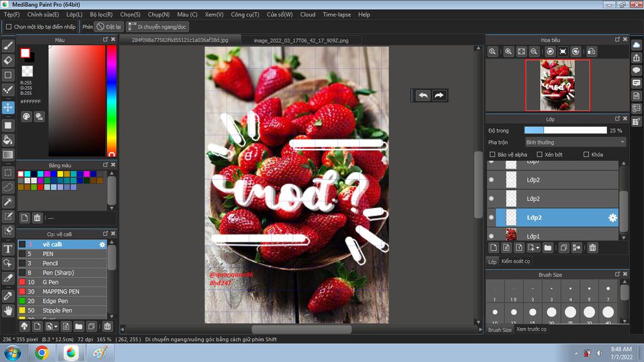Click the horizontal canvas scrollbar

(301, 329)
